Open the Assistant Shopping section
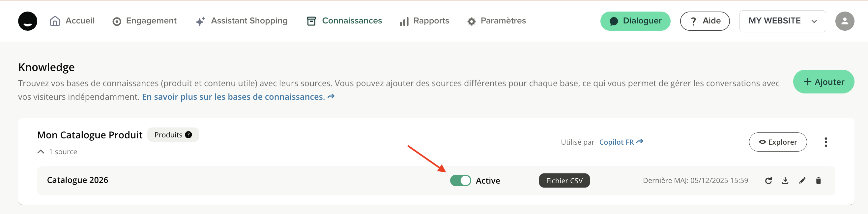 (242, 21)
